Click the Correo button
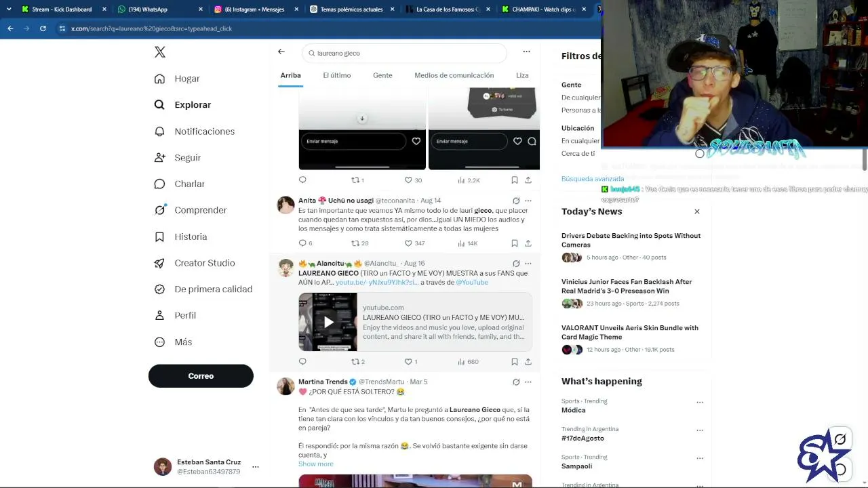Image resolution: width=868 pixels, height=488 pixels. 201,376
